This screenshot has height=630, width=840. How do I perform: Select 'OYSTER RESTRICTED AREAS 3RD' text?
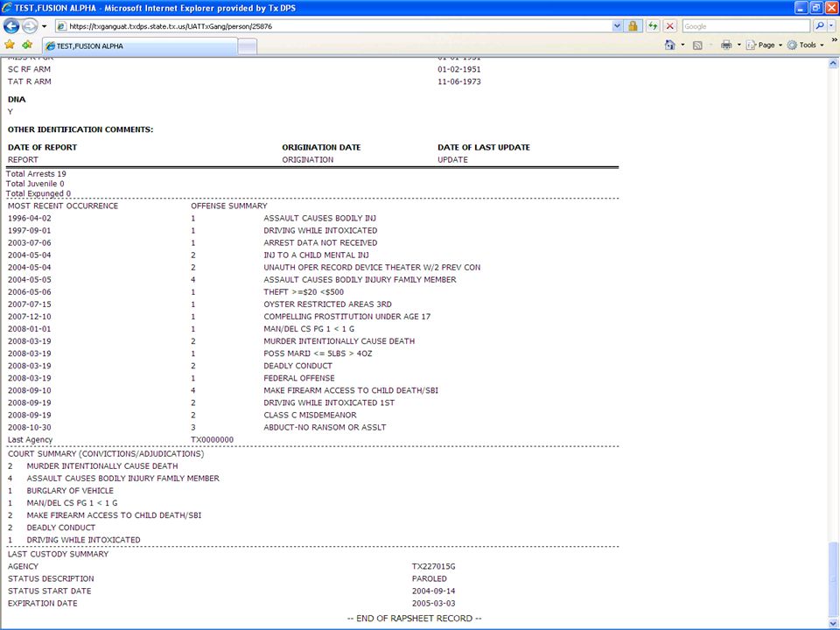coord(327,304)
